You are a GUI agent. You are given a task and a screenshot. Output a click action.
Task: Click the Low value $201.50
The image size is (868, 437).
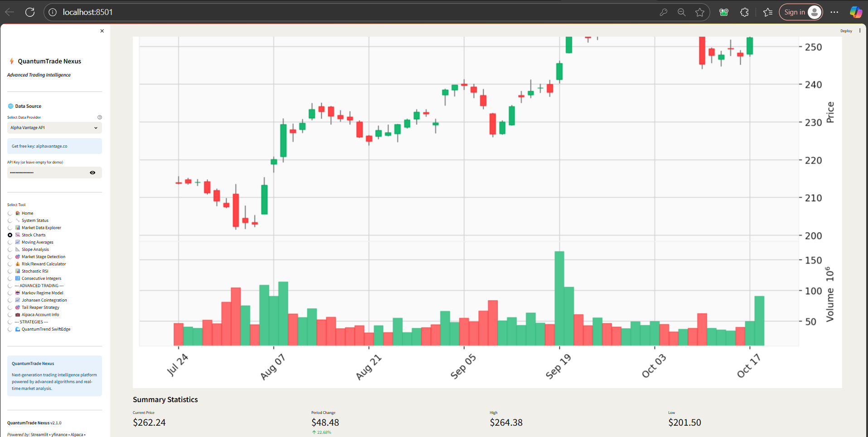pyautogui.click(x=684, y=423)
